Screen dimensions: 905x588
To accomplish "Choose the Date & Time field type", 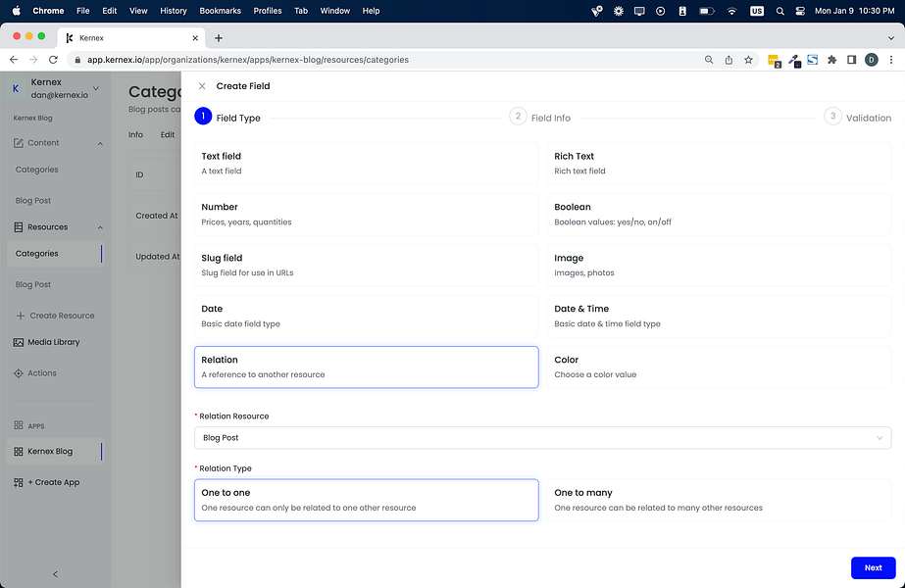I will 719,316.
